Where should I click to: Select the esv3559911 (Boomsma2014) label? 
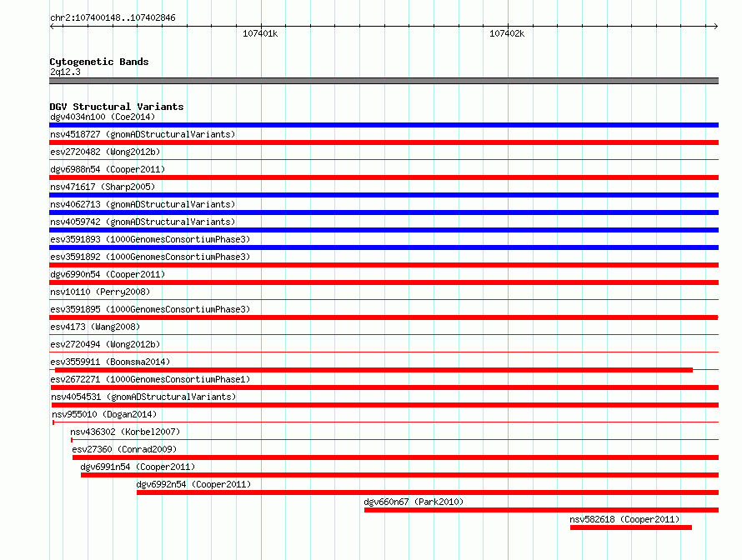110,362
